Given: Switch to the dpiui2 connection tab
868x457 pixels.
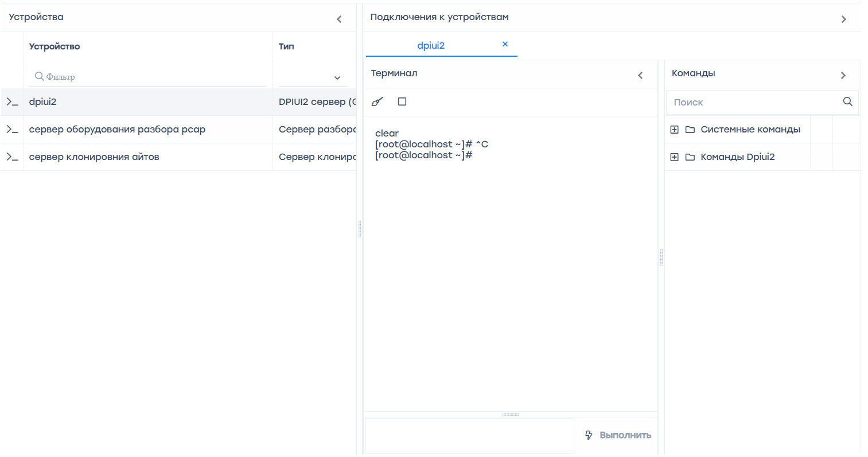Looking at the screenshot, I should pyautogui.click(x=430, y=45).
